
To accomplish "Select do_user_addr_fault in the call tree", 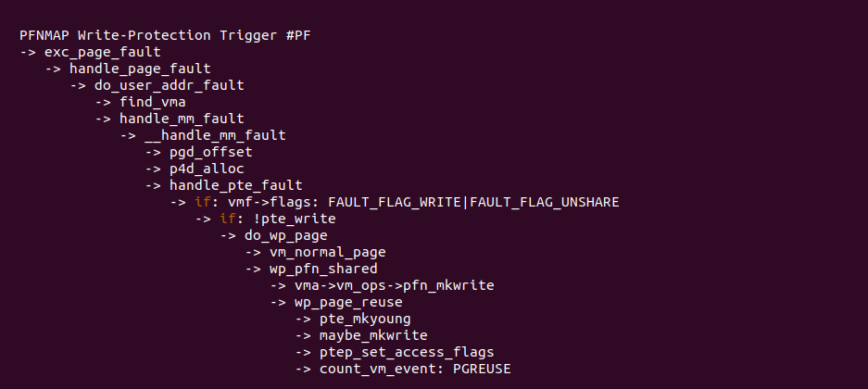I will 169,85.
